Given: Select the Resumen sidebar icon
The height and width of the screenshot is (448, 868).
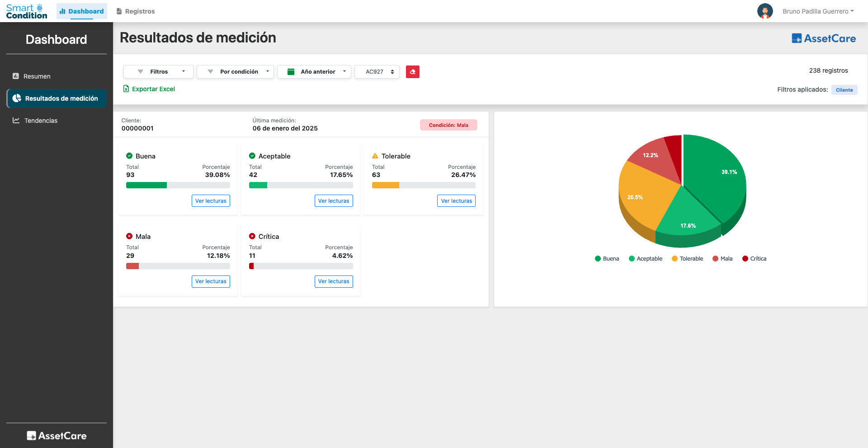Looking at the screenshot, I should pos(16,76).
